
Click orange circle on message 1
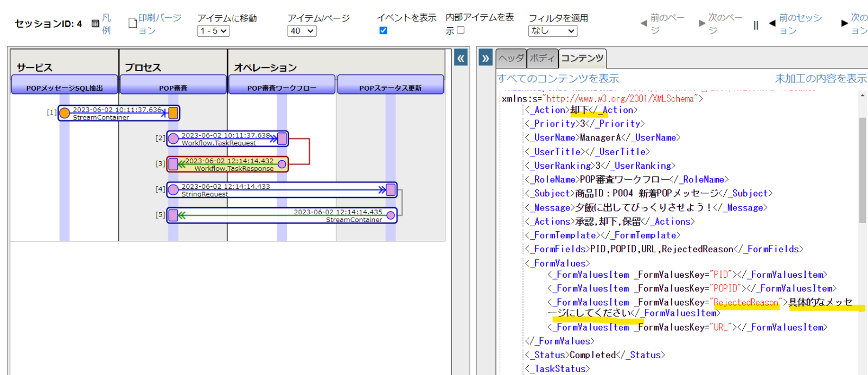(x=65, y=113)
